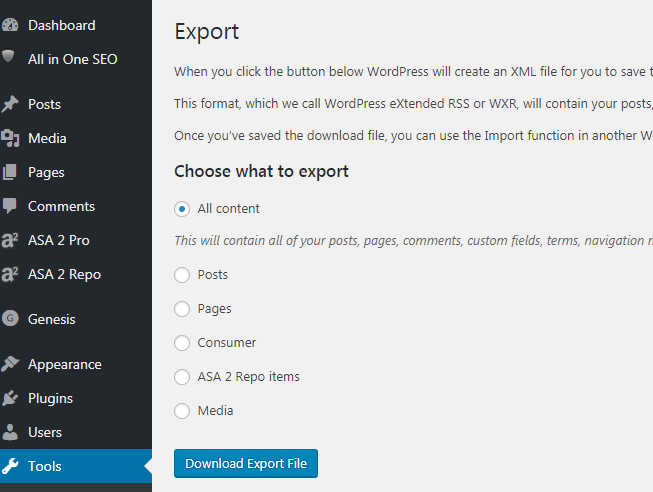Image resolution: width=653 pixels, height=492 pixels.
Task: Open the Users menu
Action: coord(45,432)
